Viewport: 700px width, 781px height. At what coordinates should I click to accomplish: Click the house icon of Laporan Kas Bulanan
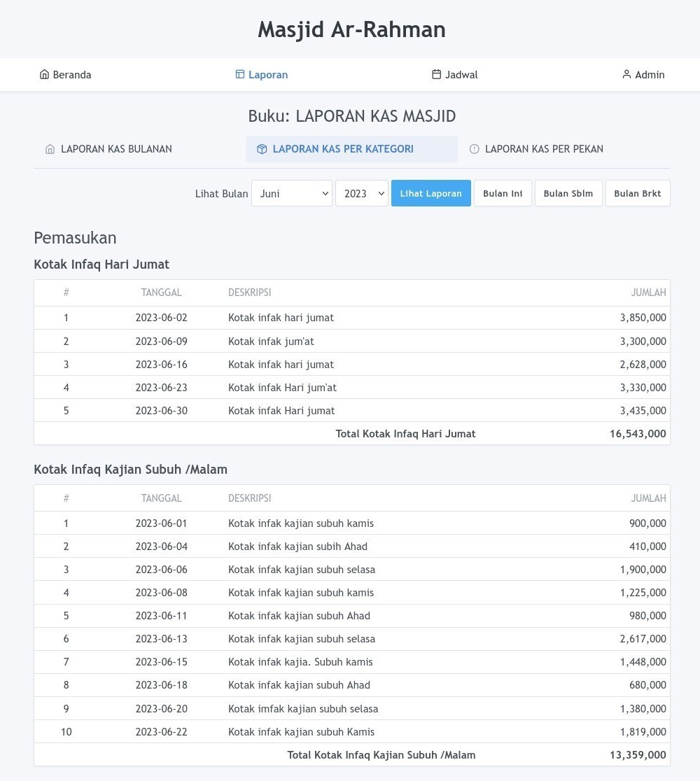50,149
